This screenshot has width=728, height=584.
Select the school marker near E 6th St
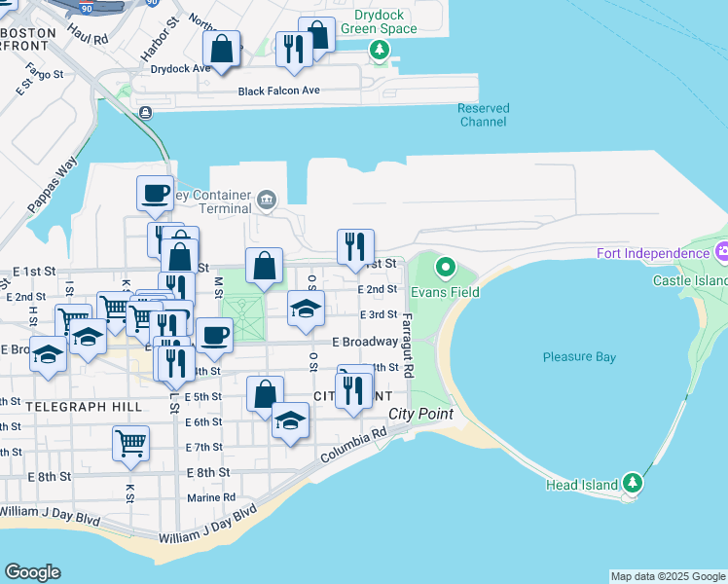[x=290, y=420]
